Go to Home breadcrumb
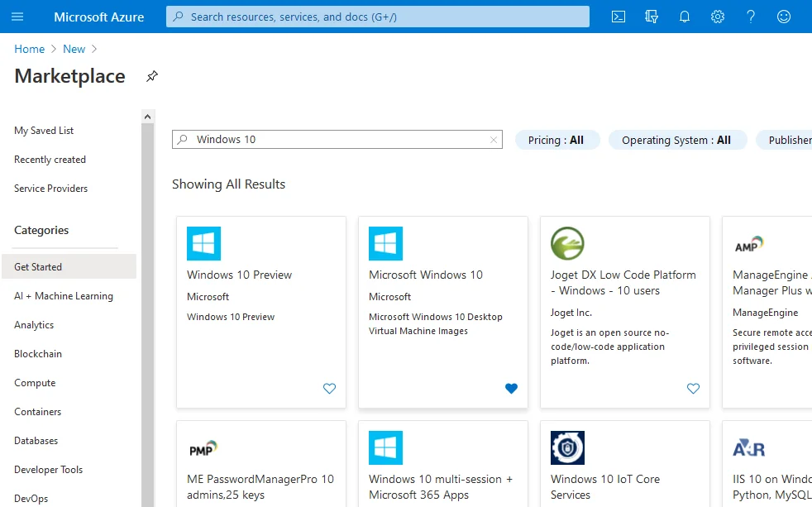Viewport: 812px width, 507px height. click(x=30, y=49)
